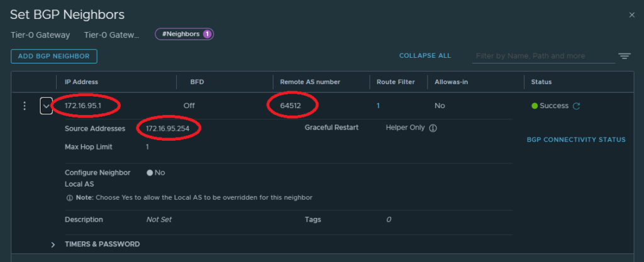Click the refresh icon next to Success
Viewport: 644px width, 262px height.
[x=576, y=106]
